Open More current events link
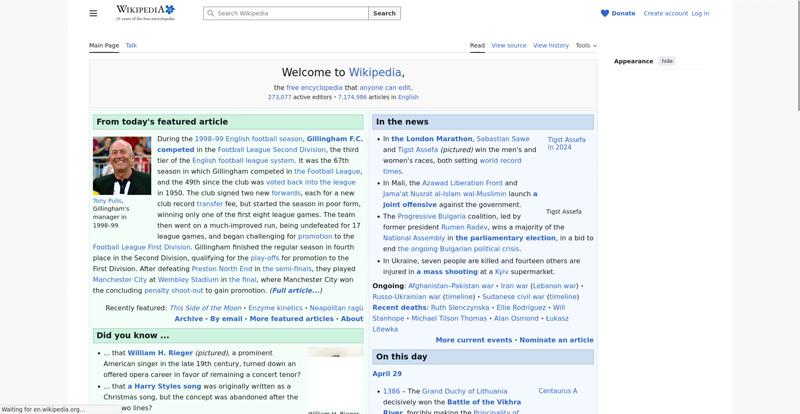The width and height of the screenshot is (800, 414). click(x=473, y=340)
